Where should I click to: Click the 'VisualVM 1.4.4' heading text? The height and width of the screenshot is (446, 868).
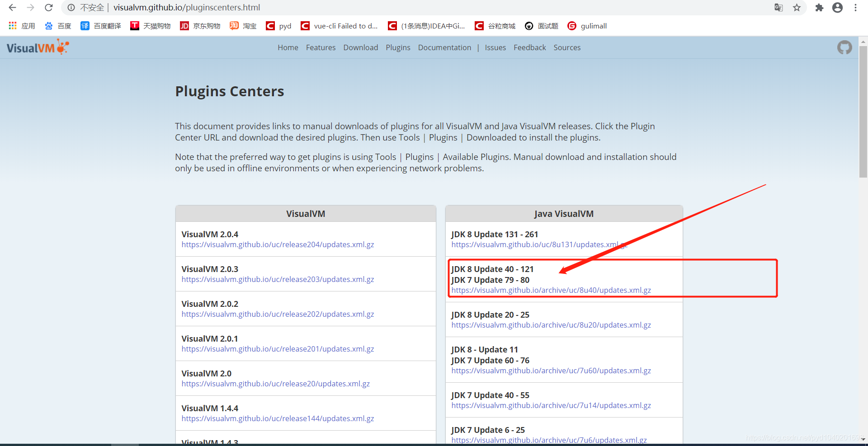(x=210, y=408)
